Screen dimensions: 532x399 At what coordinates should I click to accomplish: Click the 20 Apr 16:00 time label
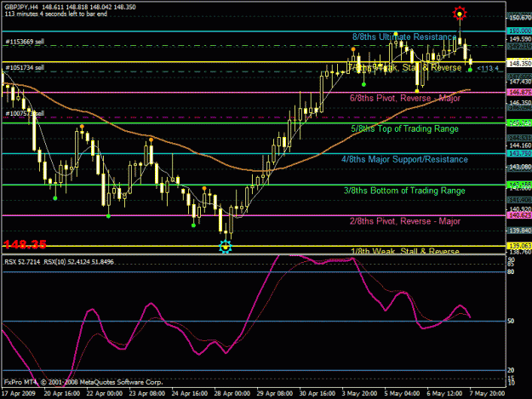tap(62, 394)
